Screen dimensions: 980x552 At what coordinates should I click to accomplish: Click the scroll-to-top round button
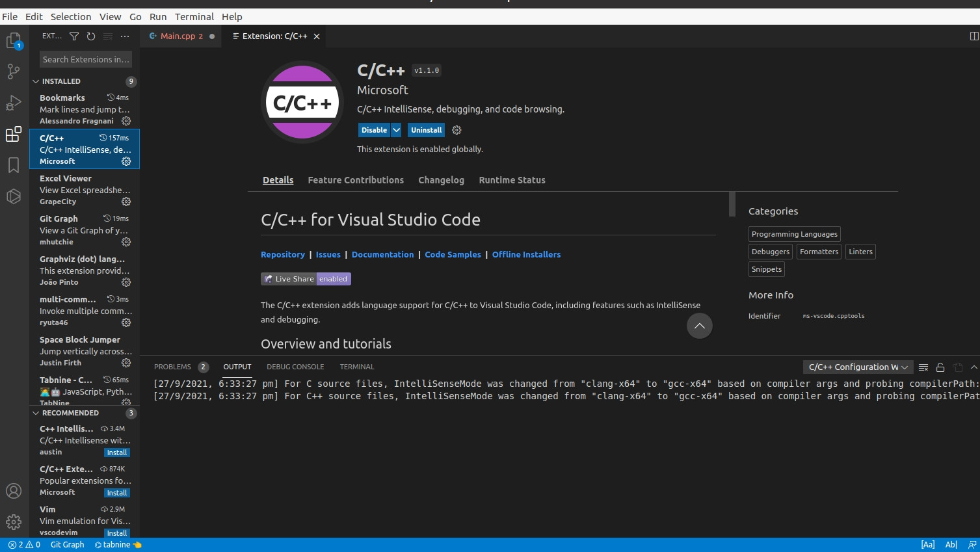pos(700,326)
